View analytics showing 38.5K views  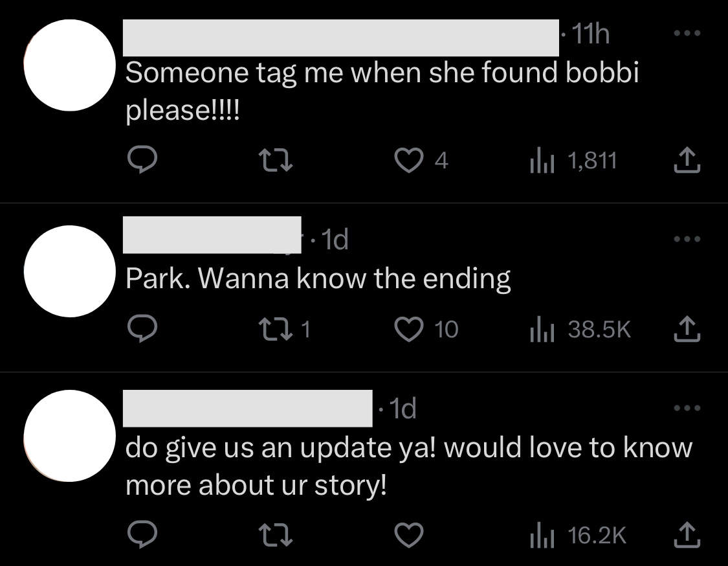580,329
